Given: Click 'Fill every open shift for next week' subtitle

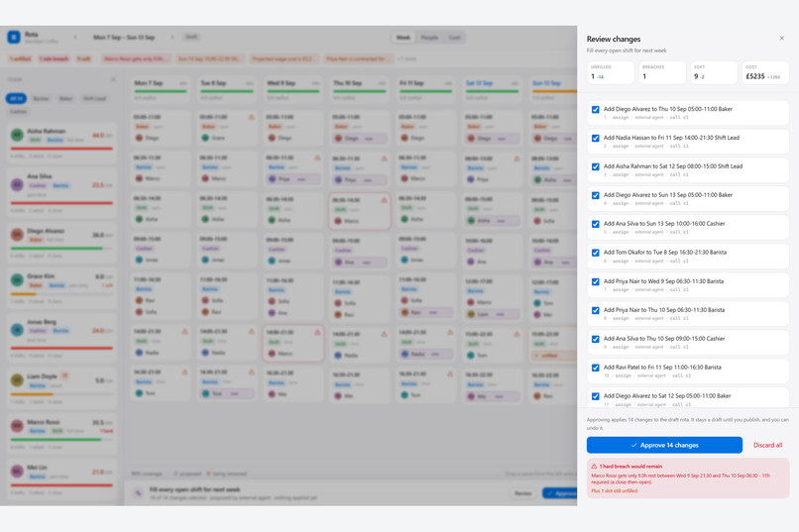Looking at the screenshot, I should point(627,51).
